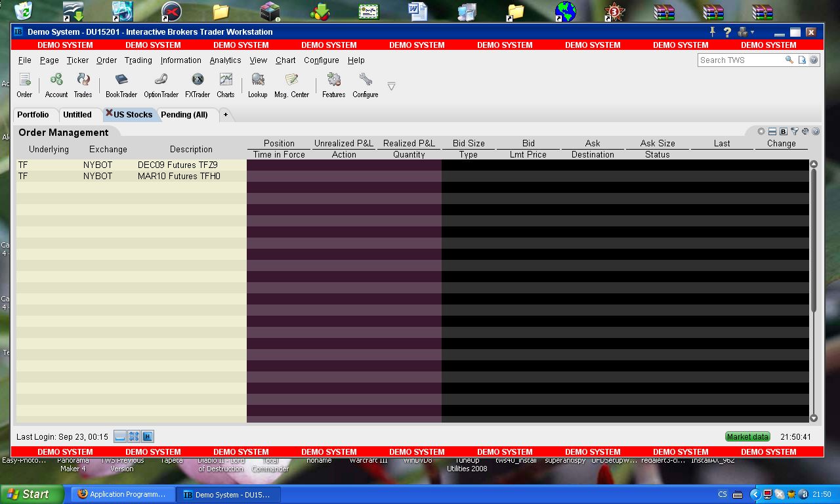840x504 pixels.
Task: Launch OptionTrader from the toolbar
Action: [161, 85]
